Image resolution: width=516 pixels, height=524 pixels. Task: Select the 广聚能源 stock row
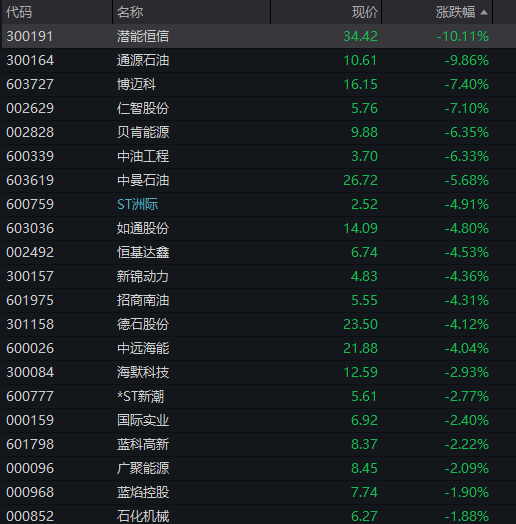259,468
